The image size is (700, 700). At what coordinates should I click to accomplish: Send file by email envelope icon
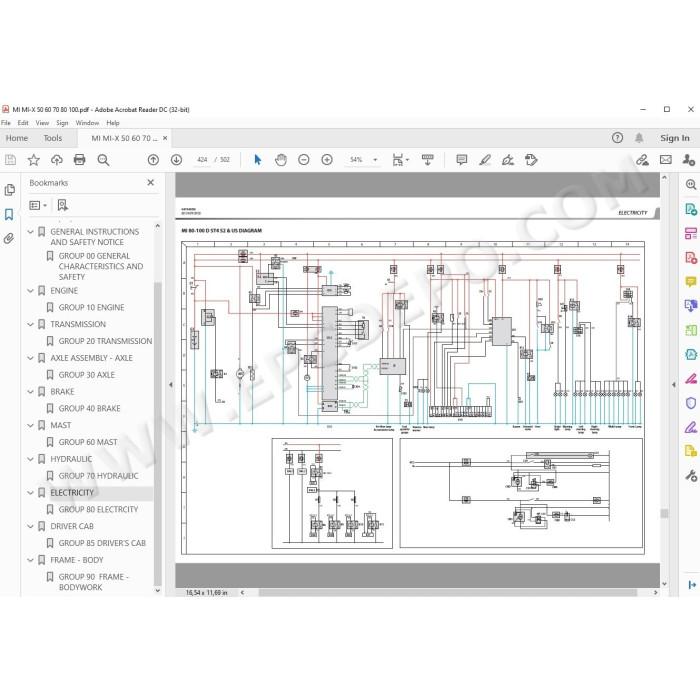(x=666, y=159)
